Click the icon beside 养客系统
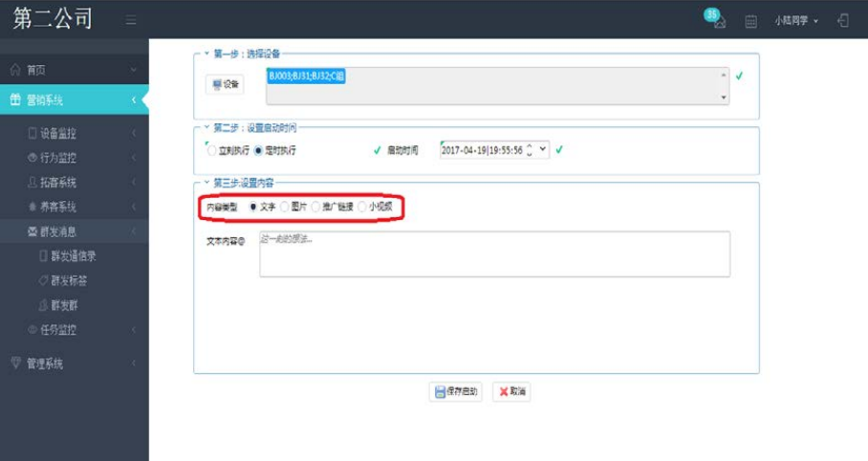 33,207
